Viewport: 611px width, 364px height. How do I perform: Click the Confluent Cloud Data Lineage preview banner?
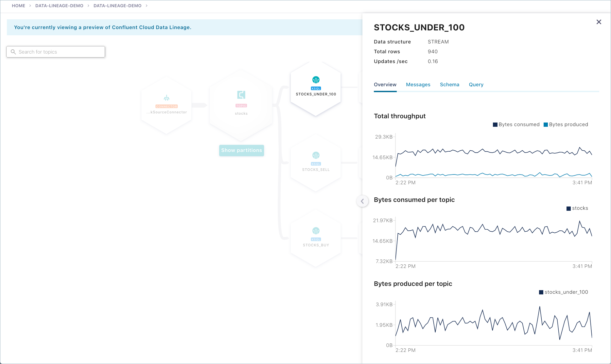click(184, 27)
